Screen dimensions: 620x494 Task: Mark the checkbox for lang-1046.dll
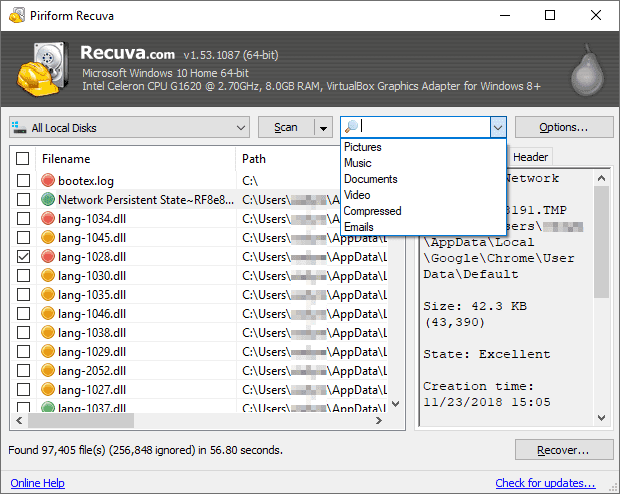click(x=23, y=313)
